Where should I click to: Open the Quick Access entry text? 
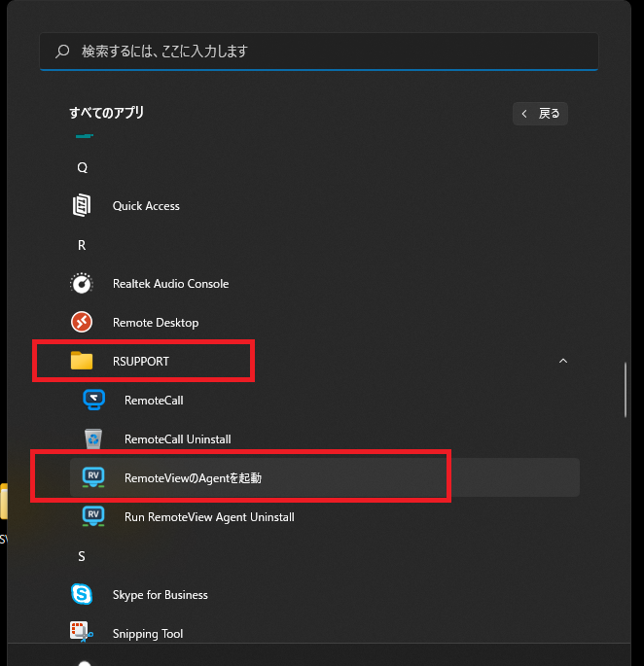coord(146,206)
